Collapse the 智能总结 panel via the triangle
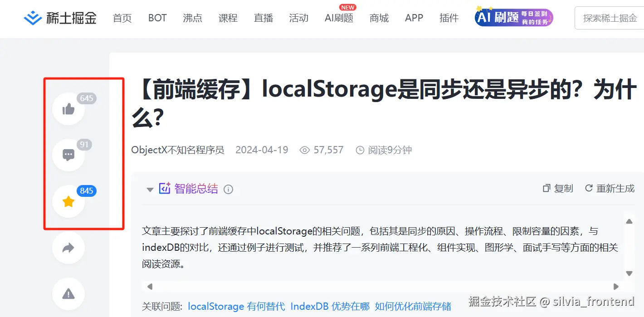 pos(150,190)
